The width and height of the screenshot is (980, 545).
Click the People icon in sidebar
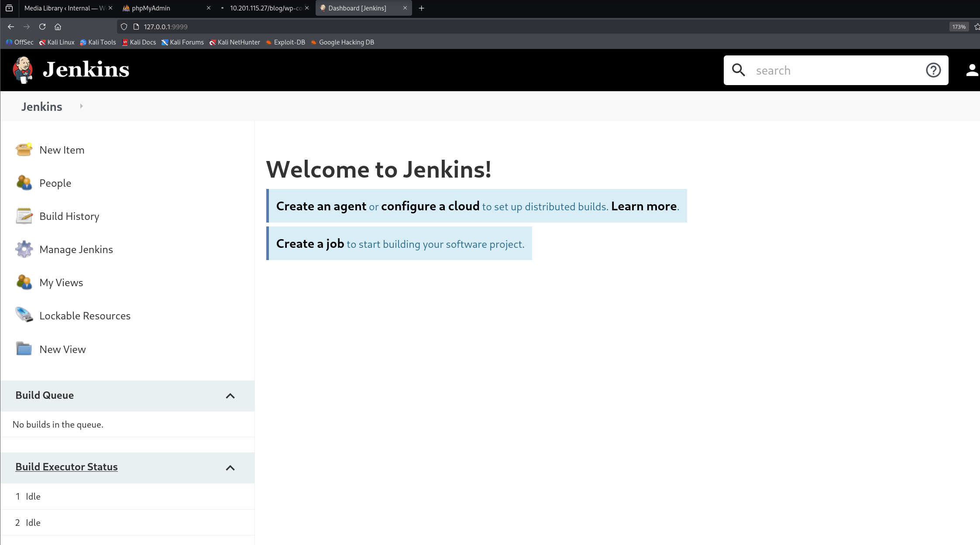pyautogui.click(x=24, y=183)
